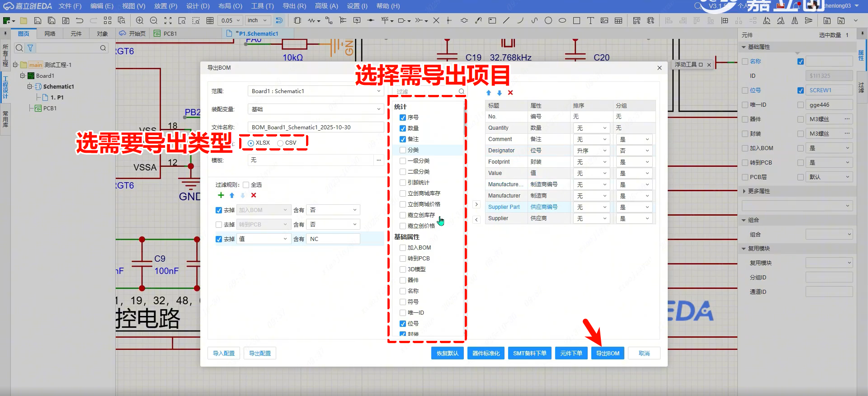Open the 导出 (R) menu
The image size is (868, 396).
point(294,6)
